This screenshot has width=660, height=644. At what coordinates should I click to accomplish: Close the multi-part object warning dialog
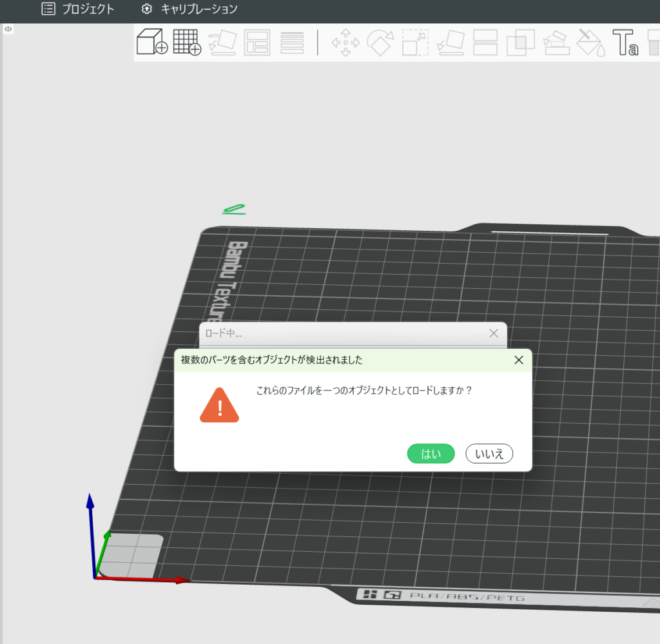click(x=518, y=360)
